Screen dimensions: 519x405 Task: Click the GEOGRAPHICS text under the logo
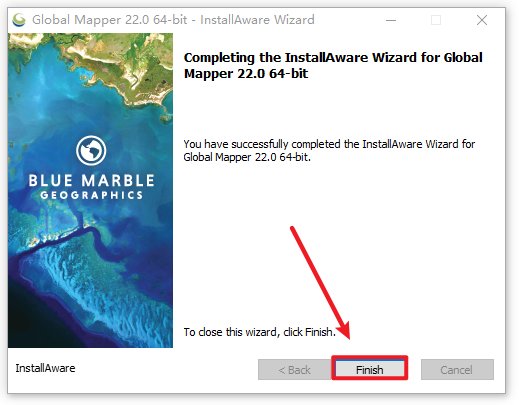(x=91, y=195)
